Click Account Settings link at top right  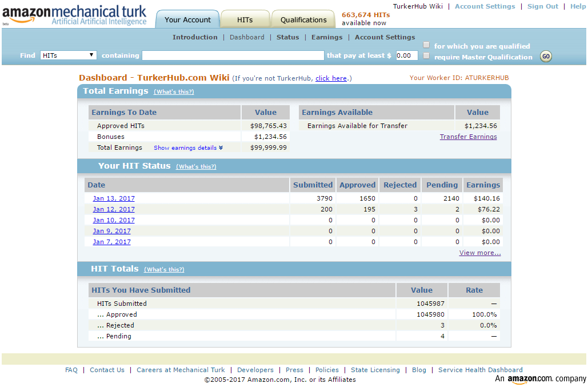(485, 6)
